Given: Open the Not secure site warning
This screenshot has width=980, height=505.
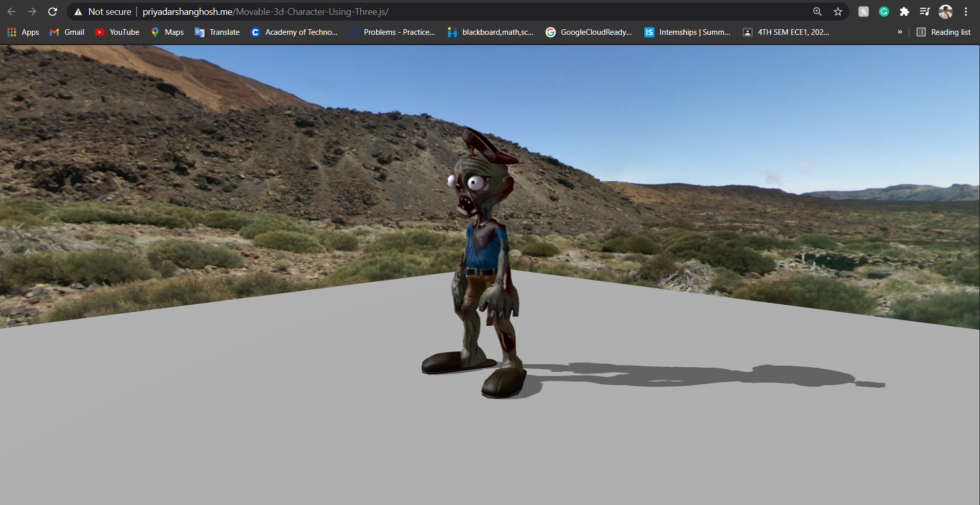Looking at the screenshot, I should [x=103, y=11].
